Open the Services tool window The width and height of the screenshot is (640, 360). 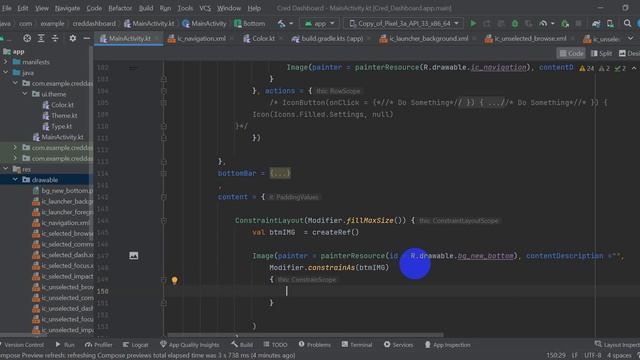(398, 345)
